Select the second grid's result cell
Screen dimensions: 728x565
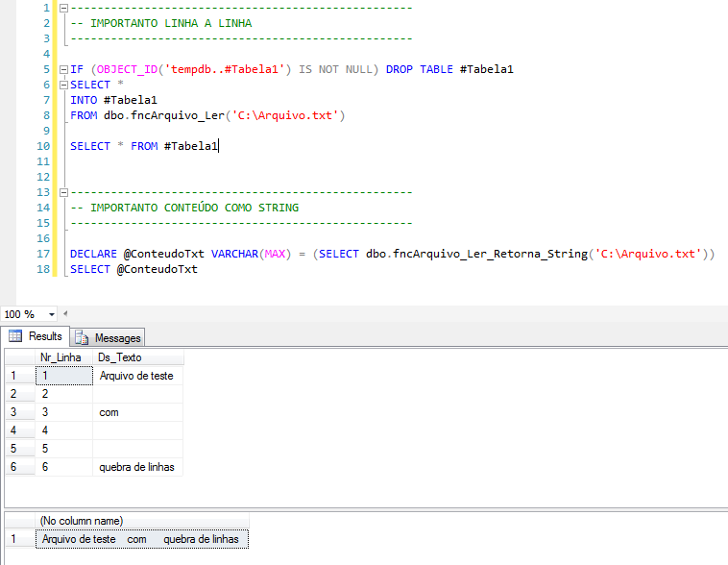[x=142, y=539]
